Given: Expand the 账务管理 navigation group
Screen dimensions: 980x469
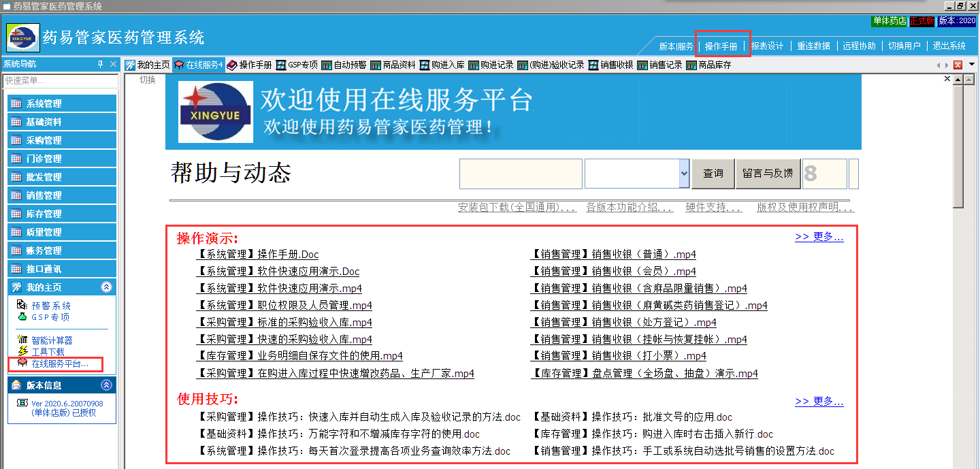Looking at the screenshot, I should pos(62,251).
